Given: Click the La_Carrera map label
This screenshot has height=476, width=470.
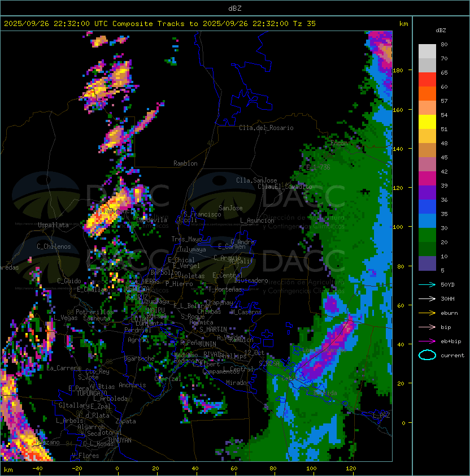Looking at the screenshot, I should [63, 368].
